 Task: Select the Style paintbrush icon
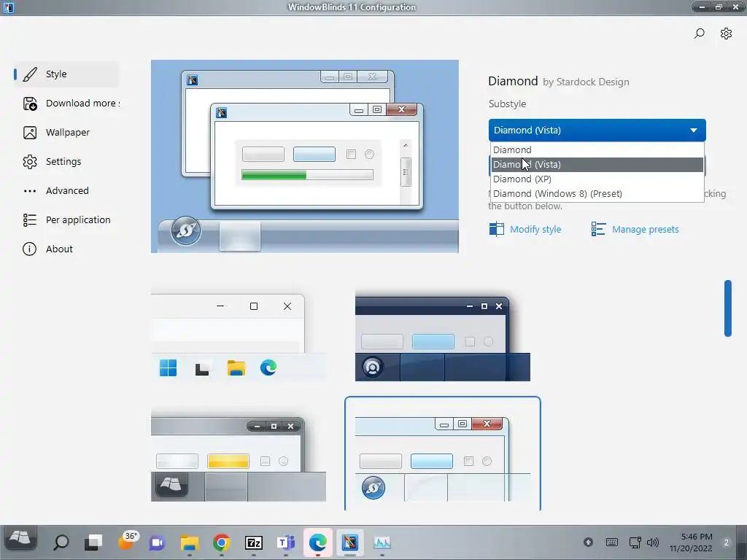(29, 74)
